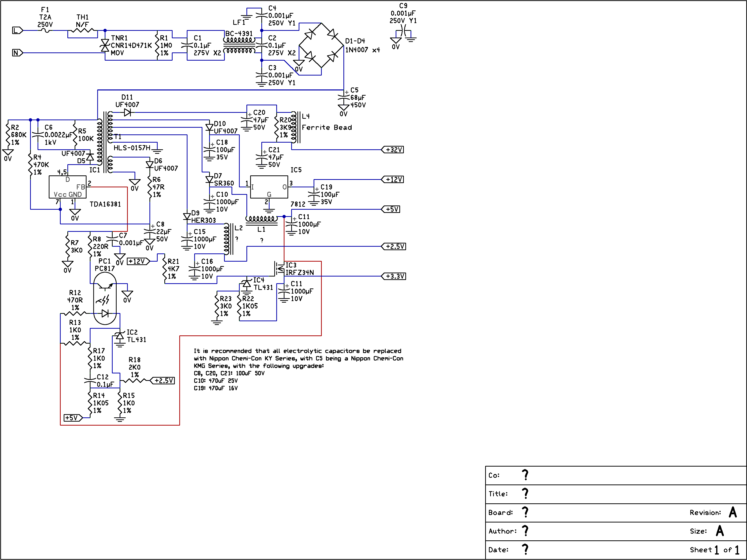Select thermistor TH1 resistor symbol

pyautogui.click(x=82, y=31)
